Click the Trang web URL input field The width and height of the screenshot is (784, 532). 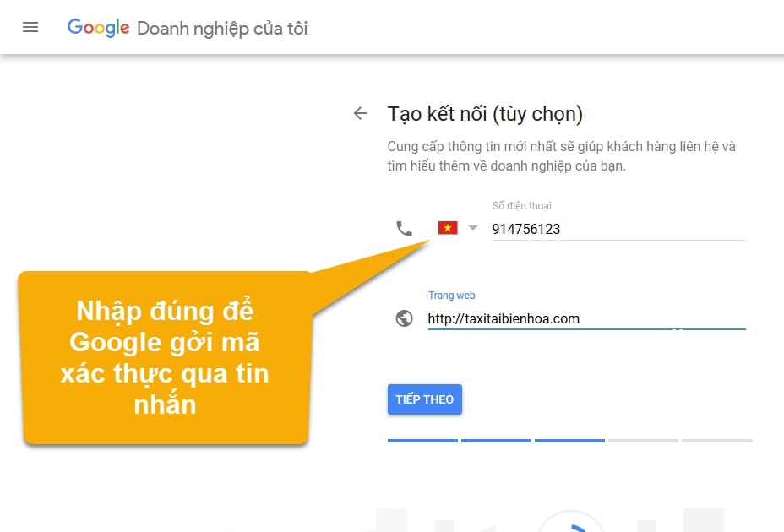(586, 318)
